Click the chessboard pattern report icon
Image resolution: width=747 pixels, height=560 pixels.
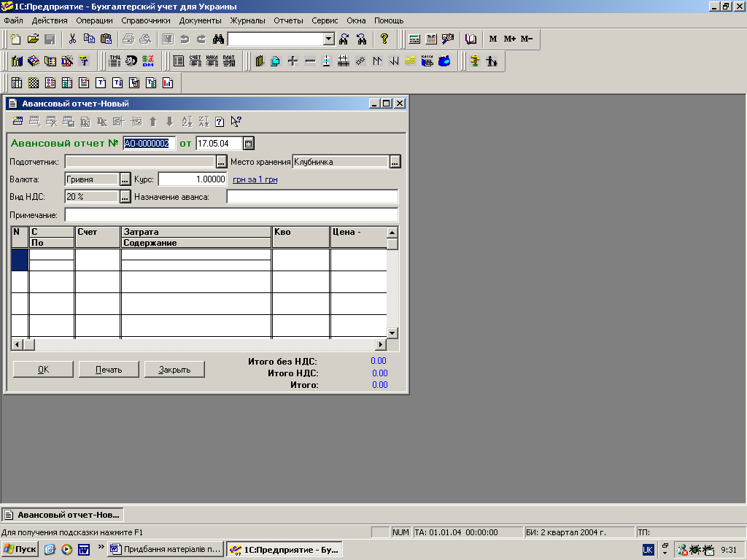coord(34,83)
